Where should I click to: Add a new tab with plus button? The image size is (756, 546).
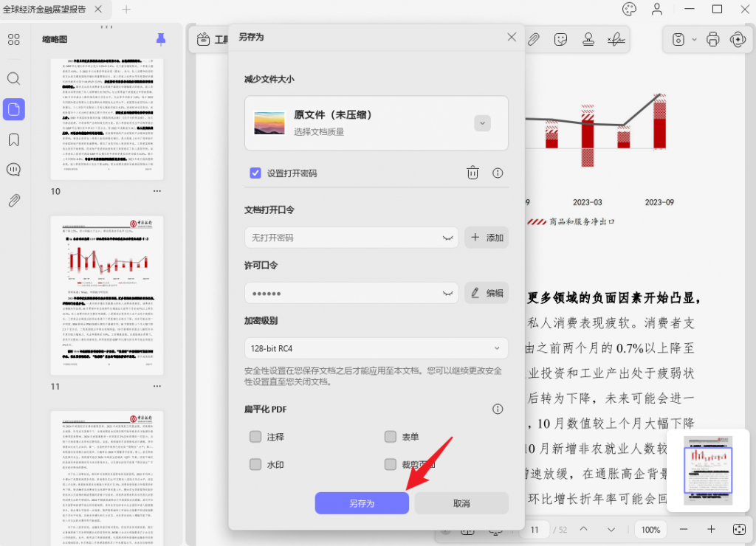126,9
